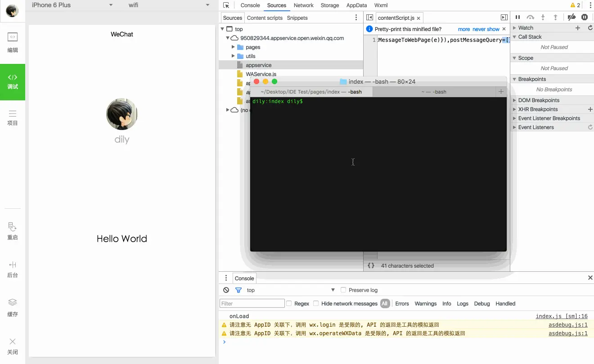
Task: Select the All log level filter
Action: coord(385,304)
